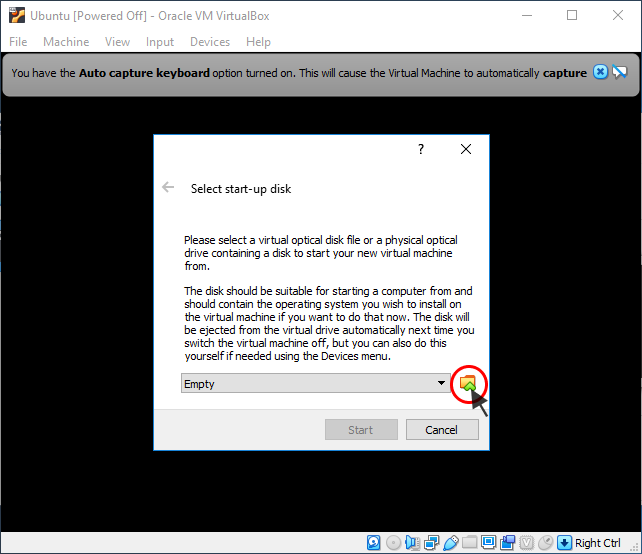Open the Help menu
This screenshot has height=554, width=642.
point(258,42)
